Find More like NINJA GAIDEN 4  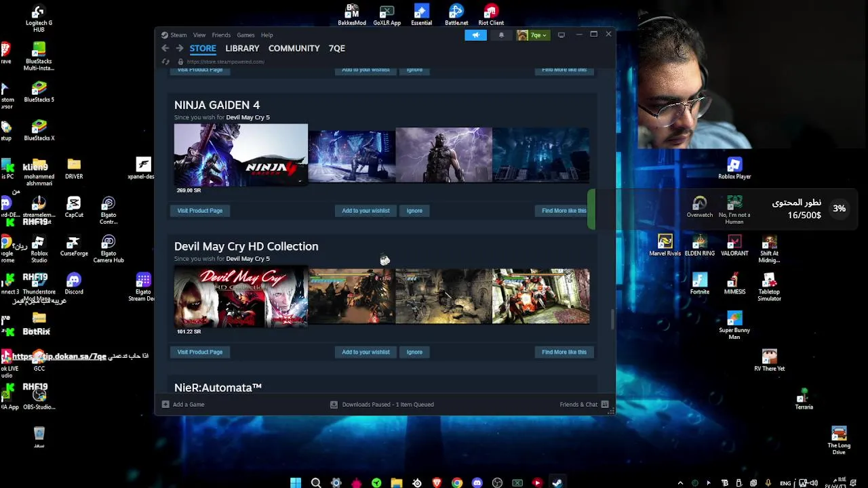click(x=564, y=211)
